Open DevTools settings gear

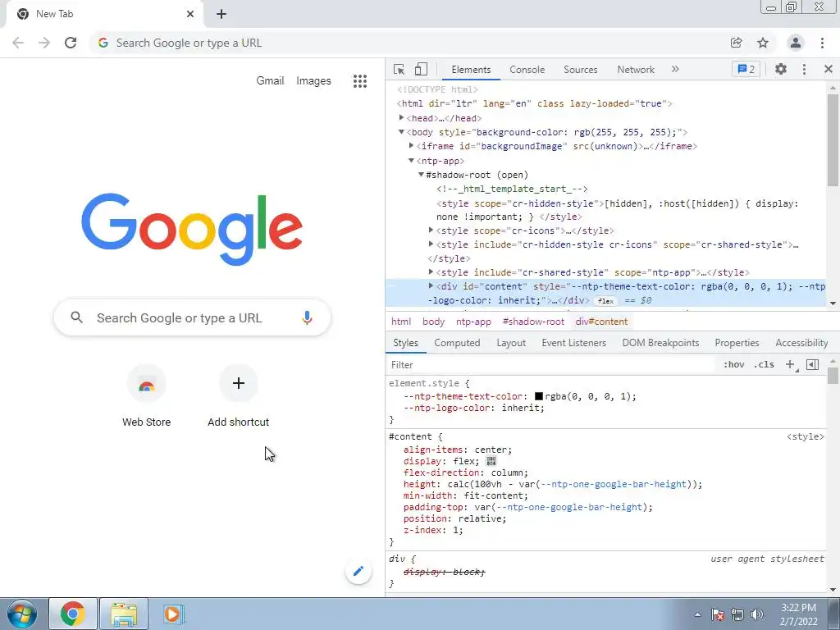coord(781,69)
